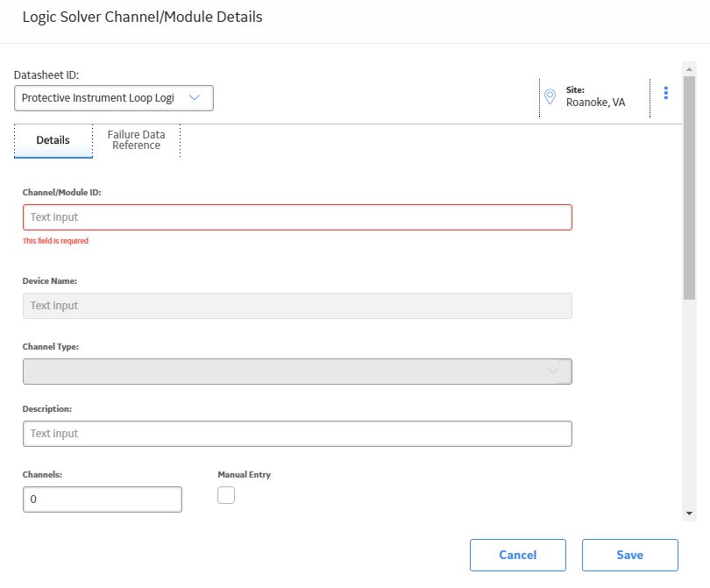This screenshot has height=588, width=710.
Task: Open the Channel Type dropdown
Action: click(x=297, y=372)
